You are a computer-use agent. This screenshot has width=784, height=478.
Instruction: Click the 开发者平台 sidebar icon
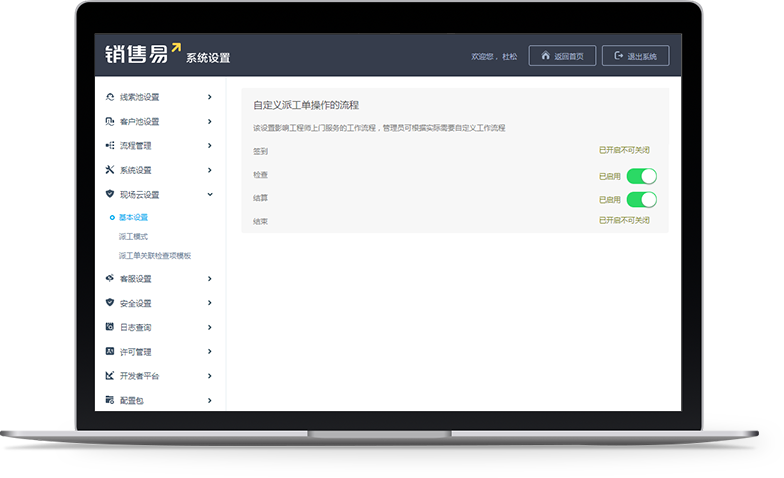[110, 376]
